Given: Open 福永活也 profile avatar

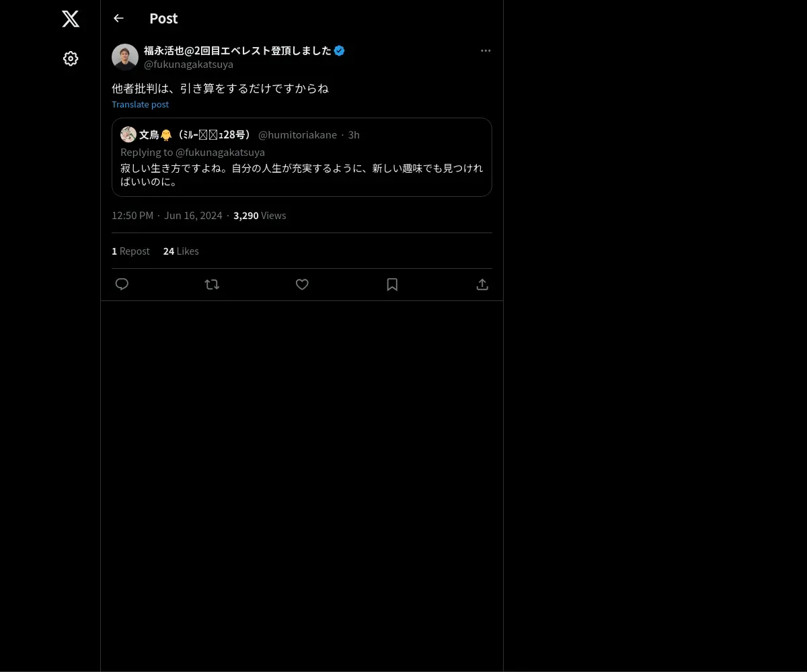Looking at the screenshot, I should [125, 57].
